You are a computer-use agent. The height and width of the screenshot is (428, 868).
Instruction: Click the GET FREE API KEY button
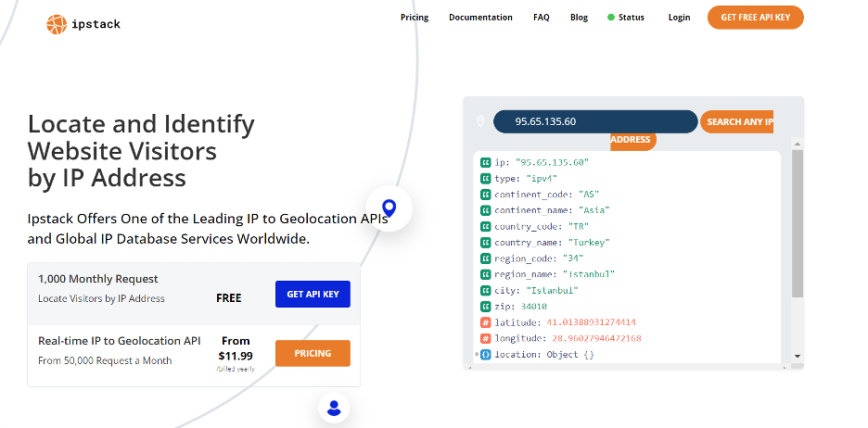pos(756,18)
